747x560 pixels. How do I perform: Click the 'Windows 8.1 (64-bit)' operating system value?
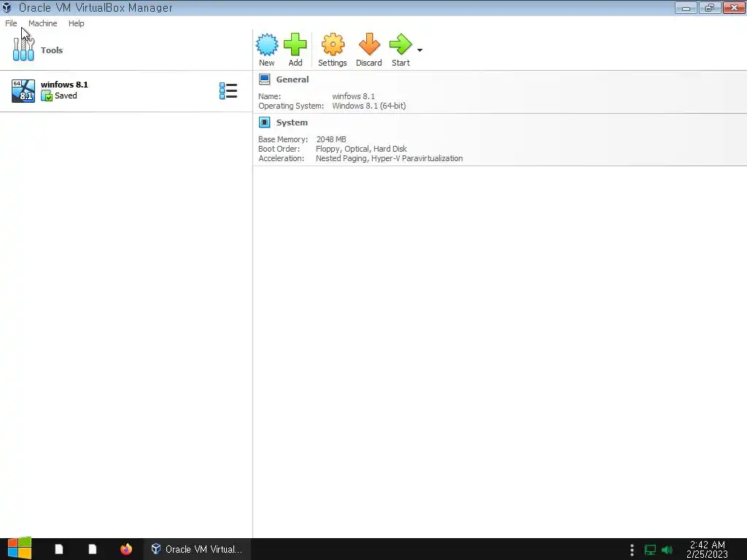(369, 106)
